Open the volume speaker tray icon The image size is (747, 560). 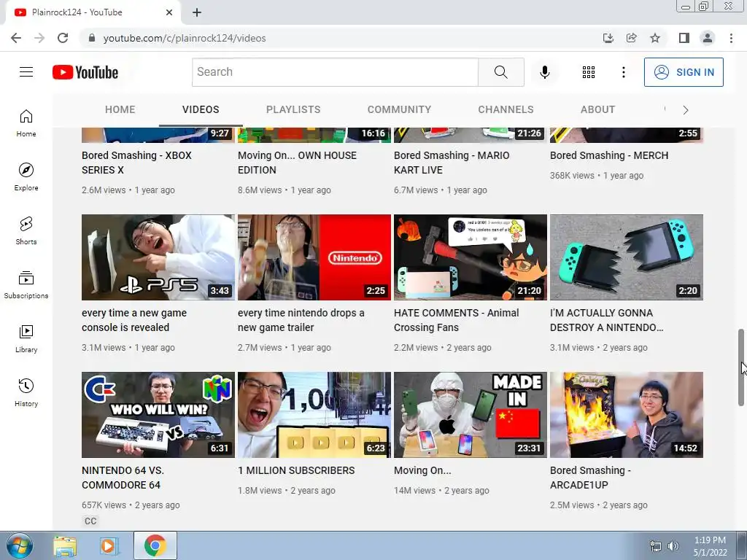click(x=673, y=546)
